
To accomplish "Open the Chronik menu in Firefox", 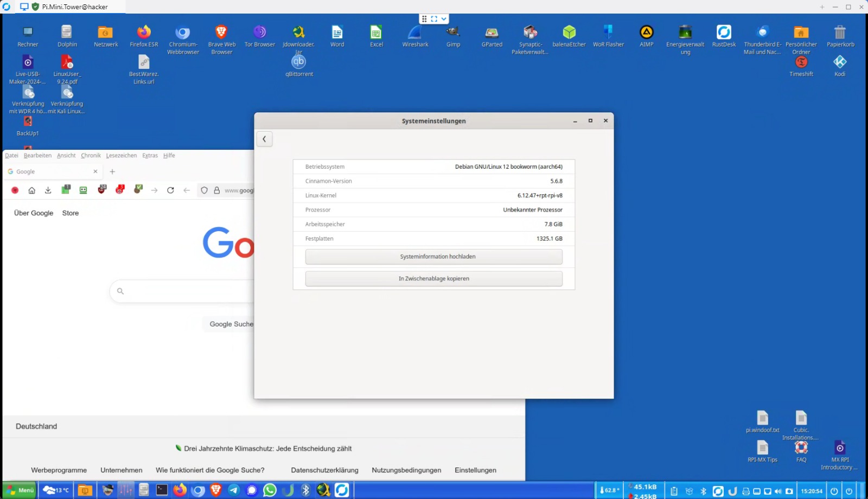I will point(91,155).
